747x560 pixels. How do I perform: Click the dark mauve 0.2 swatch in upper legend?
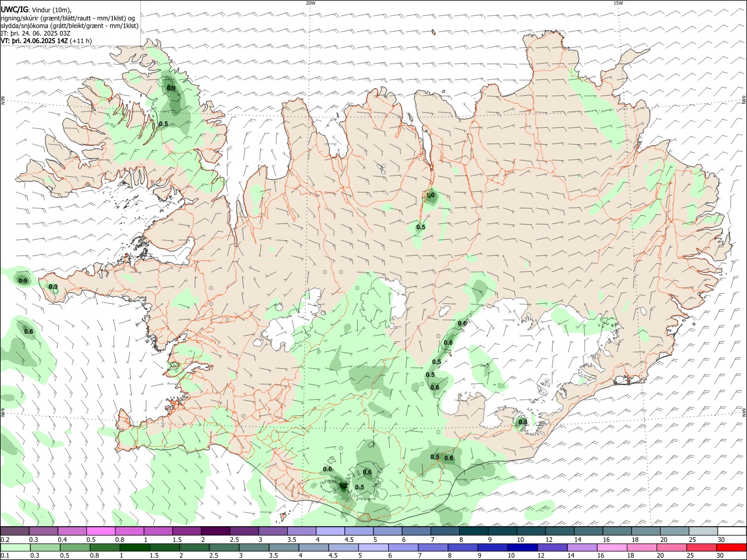point(15,531)
